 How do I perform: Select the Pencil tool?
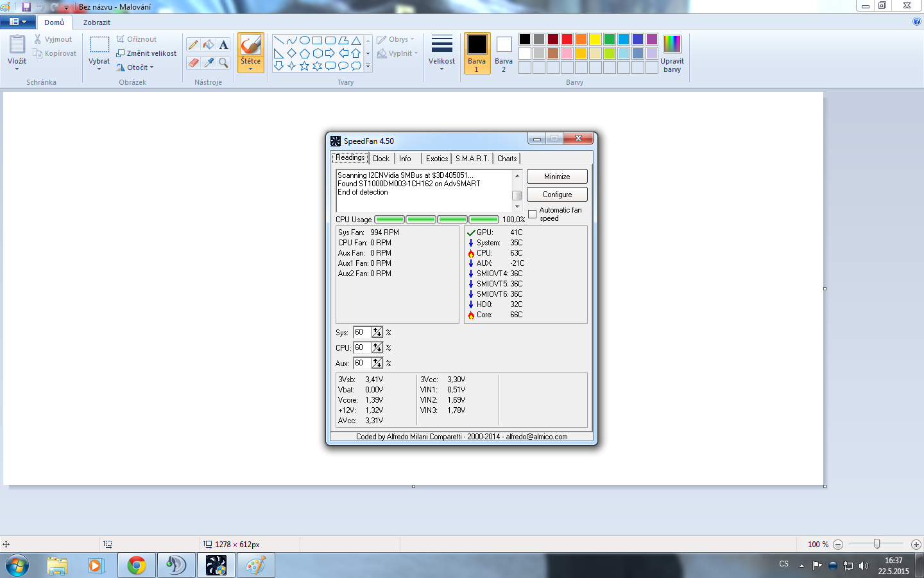point(193,45)
